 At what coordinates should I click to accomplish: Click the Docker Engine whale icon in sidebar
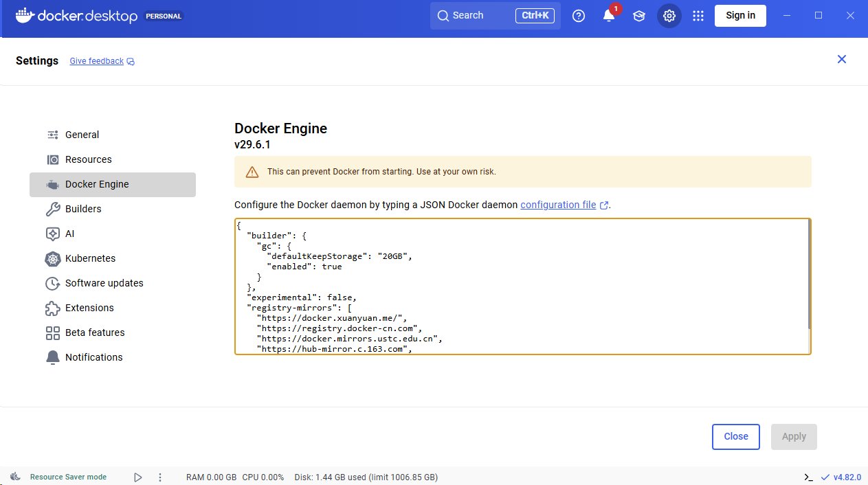pos(53,184)
